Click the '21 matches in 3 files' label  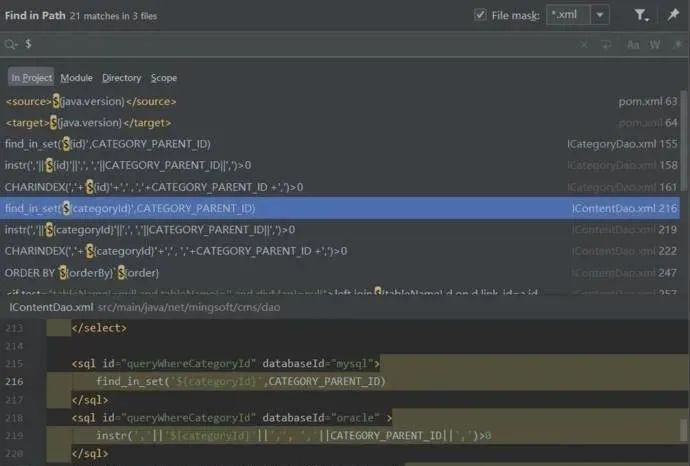[x=113, y=16]
